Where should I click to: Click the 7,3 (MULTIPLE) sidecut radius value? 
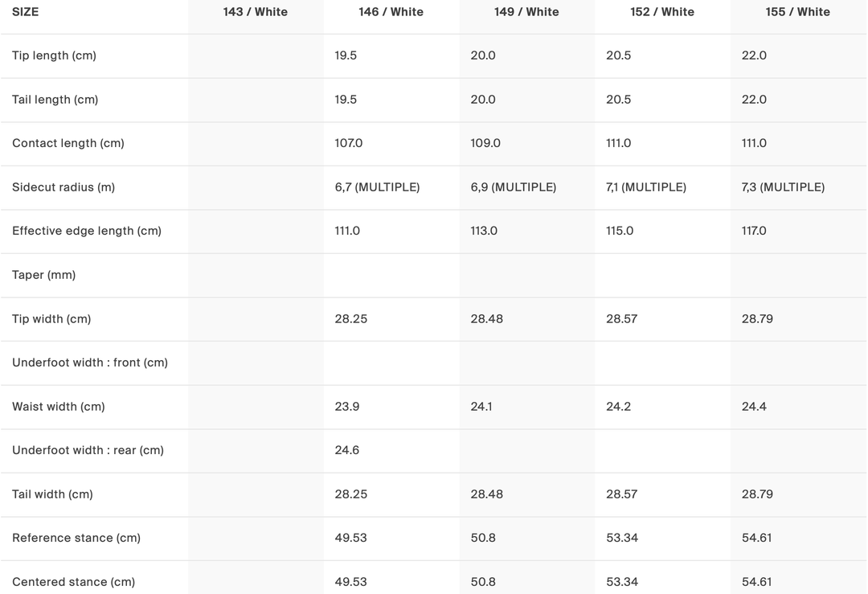coord(783,187)
